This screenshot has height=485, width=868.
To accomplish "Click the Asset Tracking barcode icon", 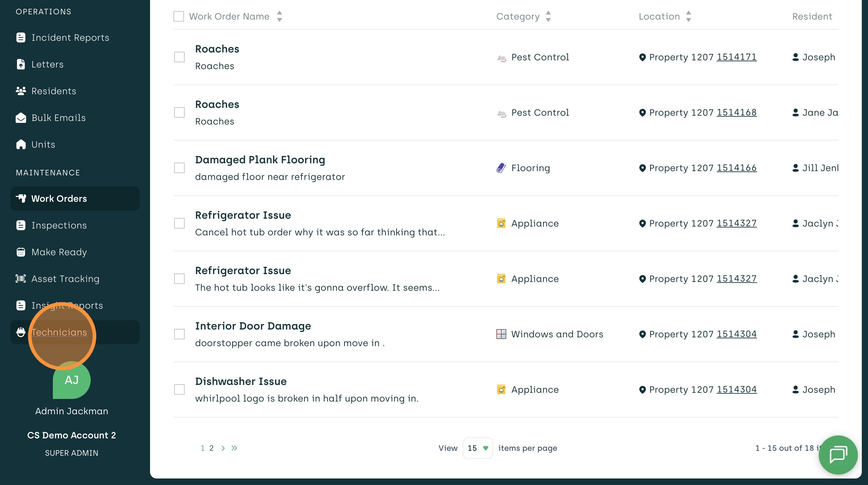I will click(x=21, y=279).
